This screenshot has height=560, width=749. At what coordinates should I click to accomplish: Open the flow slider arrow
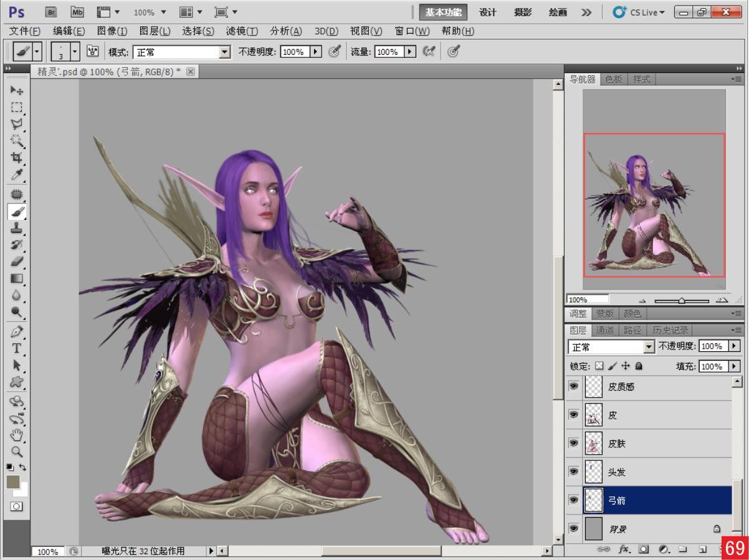click(x=410, y=52)
